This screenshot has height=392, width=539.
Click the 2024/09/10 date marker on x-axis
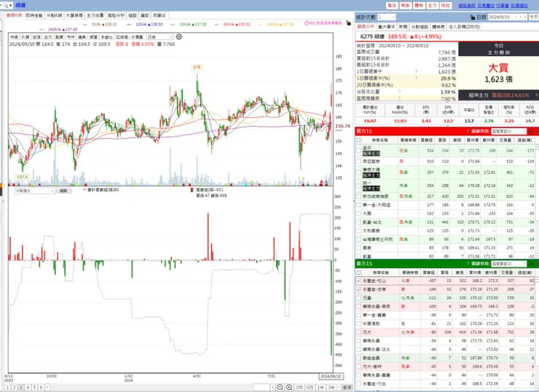(x=331, y=376)
